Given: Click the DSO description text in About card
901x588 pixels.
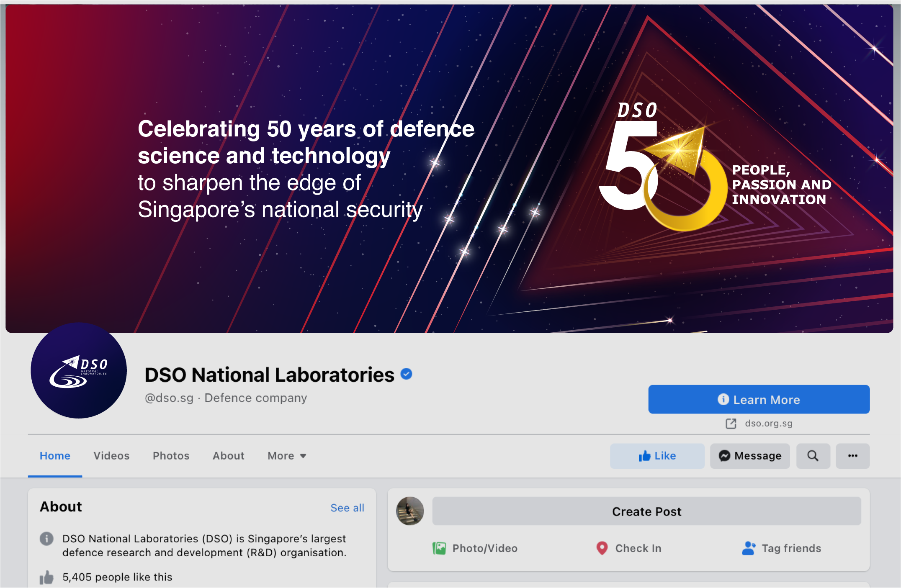Looking at the screenshot, I should click(204, 546).
